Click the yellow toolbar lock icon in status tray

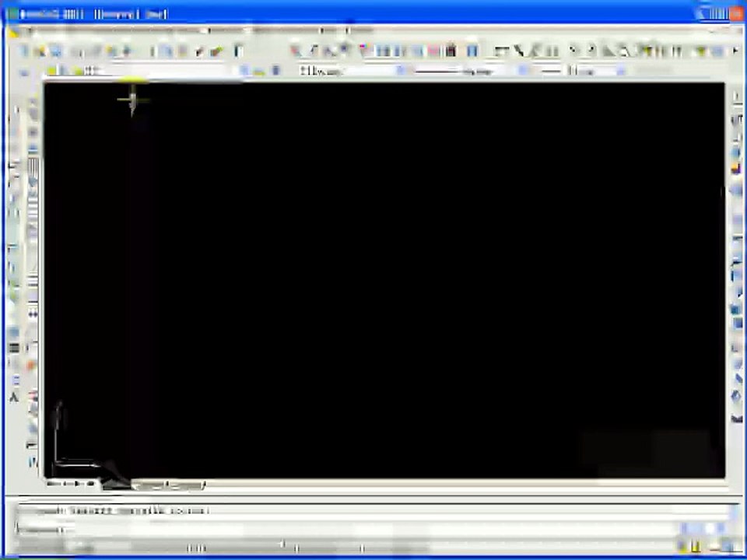tap(696, 546)
